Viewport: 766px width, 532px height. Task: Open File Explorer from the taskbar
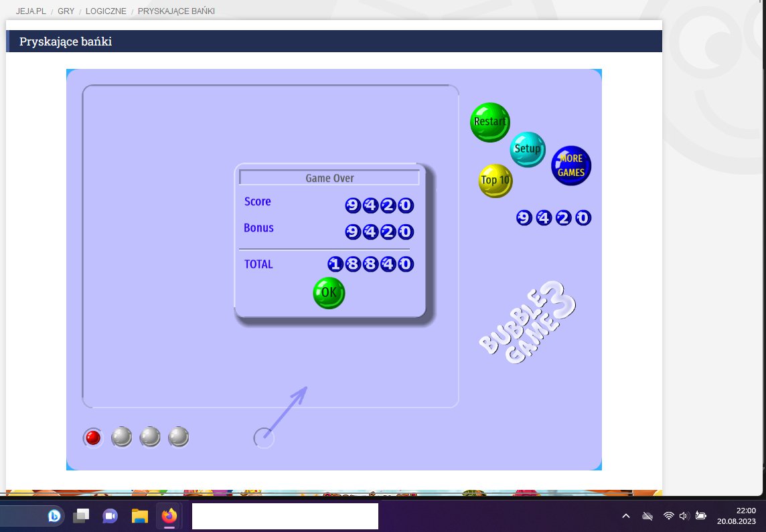[140, 516]
